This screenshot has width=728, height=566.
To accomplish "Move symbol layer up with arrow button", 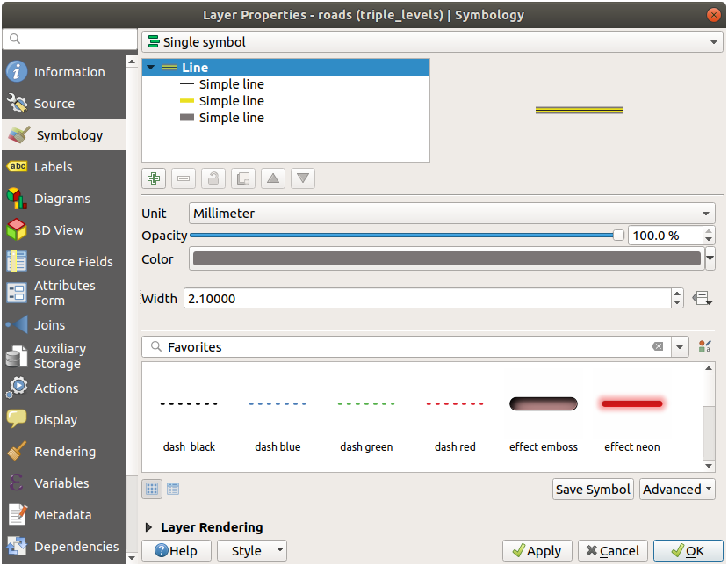I will [273, 178].
